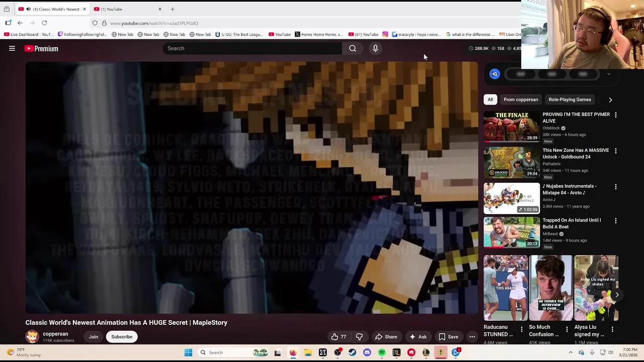View site security via the padlock icon
The width and height of the screenshot is (644, 362).
click(104, 23)
